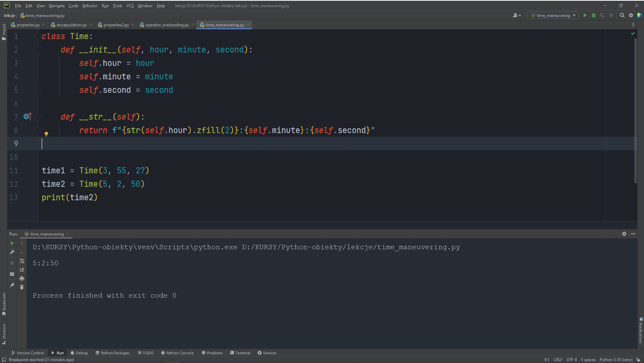Open the Refactor menu
Viewport: 644px width, 363px height.
[x=89, y=6]
